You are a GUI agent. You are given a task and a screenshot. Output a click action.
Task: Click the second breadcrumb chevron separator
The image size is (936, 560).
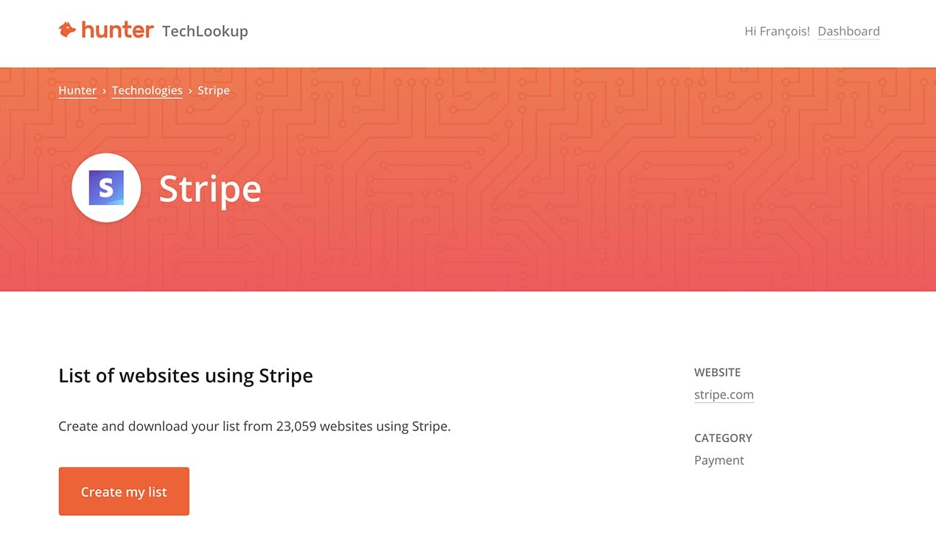(x=190, y=91)
